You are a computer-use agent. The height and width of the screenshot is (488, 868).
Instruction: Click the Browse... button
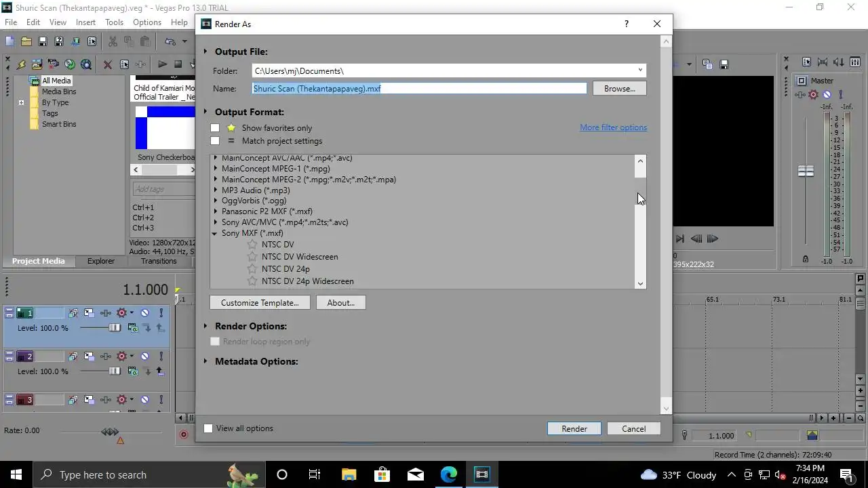(620, 89)
